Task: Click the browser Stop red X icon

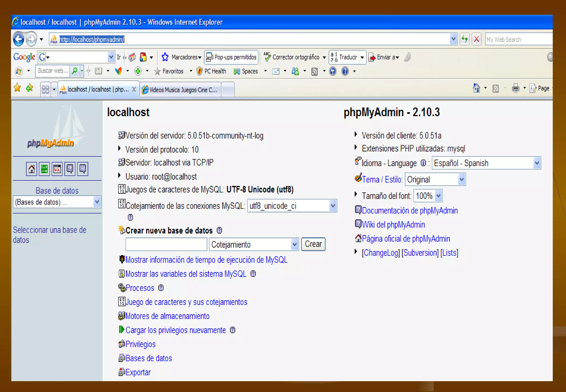Action: (x=476, y=39)
